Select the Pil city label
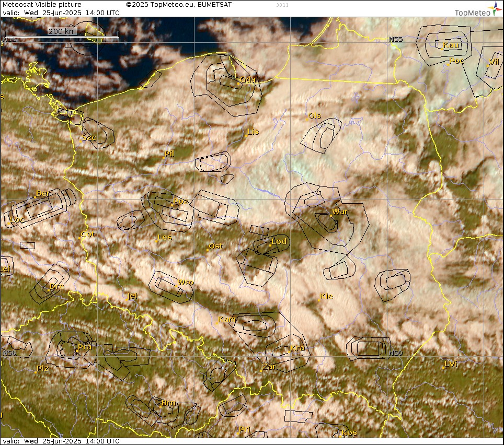Screen dimensions: 504x445 tap(169, 154)
